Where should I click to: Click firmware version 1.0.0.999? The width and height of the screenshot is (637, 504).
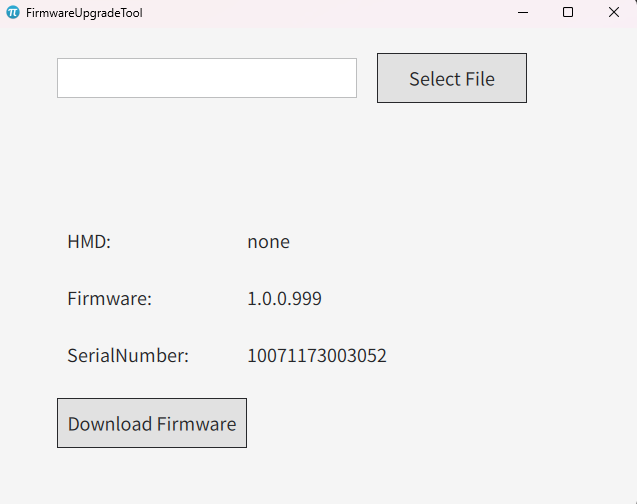point(284,299)
